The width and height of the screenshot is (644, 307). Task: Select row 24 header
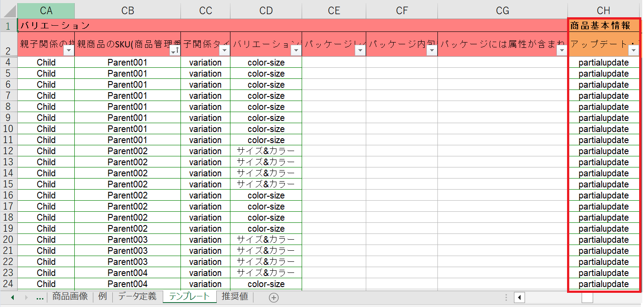[8, 284]
